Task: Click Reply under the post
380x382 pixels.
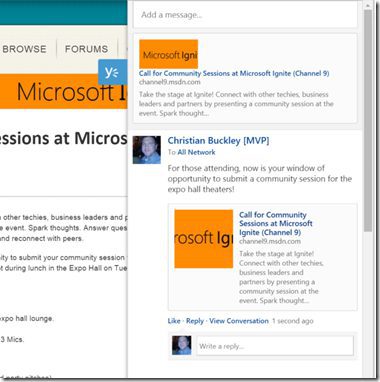Action: [195, 321]
